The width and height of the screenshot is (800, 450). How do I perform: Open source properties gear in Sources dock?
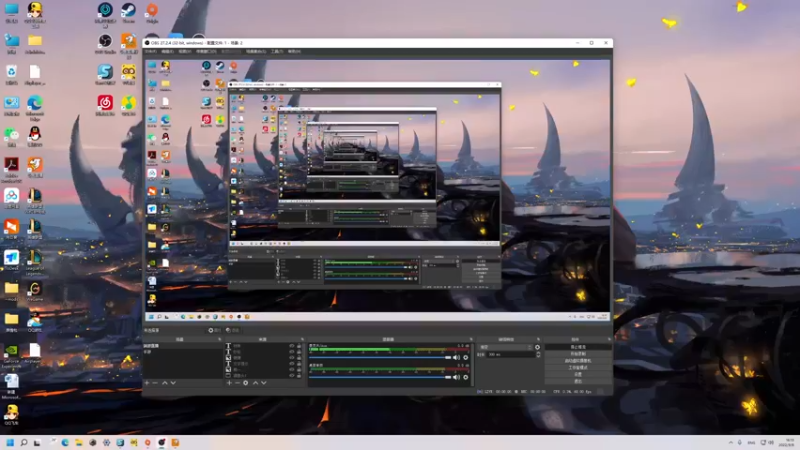point(246,383)
